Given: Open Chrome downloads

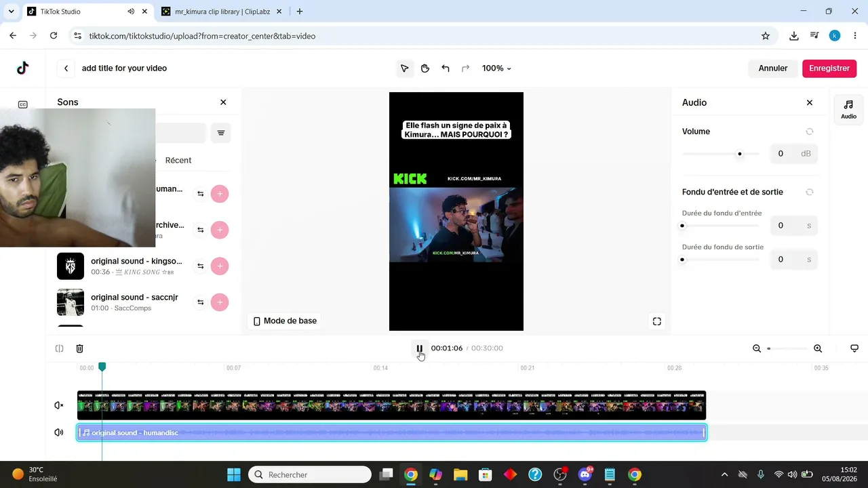Looking at the screenshot, I should [794, 36].
